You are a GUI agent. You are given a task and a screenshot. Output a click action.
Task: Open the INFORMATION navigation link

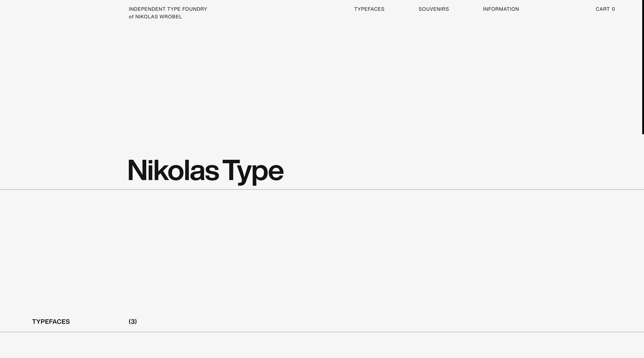501,9
